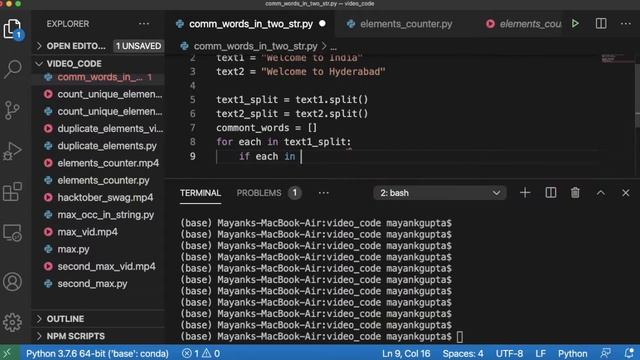Open the Explorer view in activity bar

coord(12,29)
